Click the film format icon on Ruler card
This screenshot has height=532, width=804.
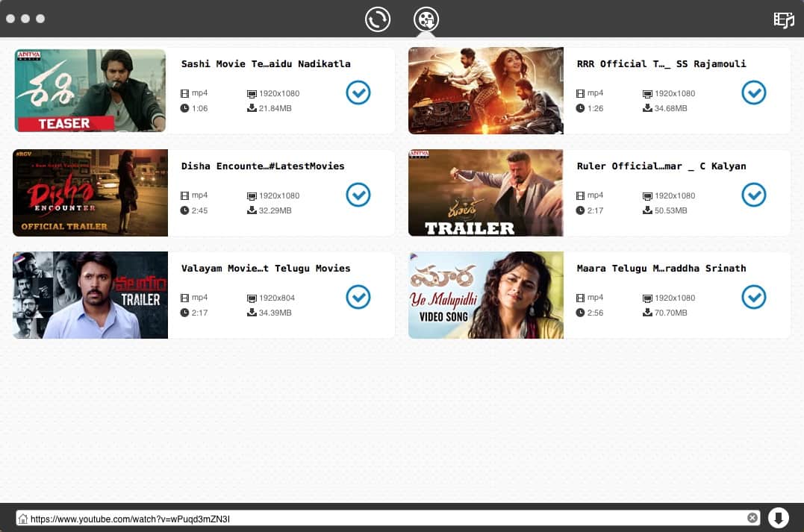tap(580, 195)
